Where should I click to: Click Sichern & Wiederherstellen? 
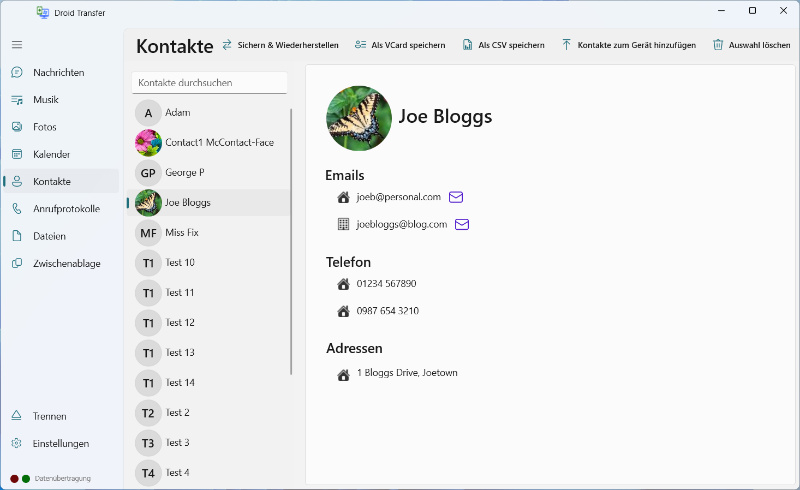coord(281,45)
